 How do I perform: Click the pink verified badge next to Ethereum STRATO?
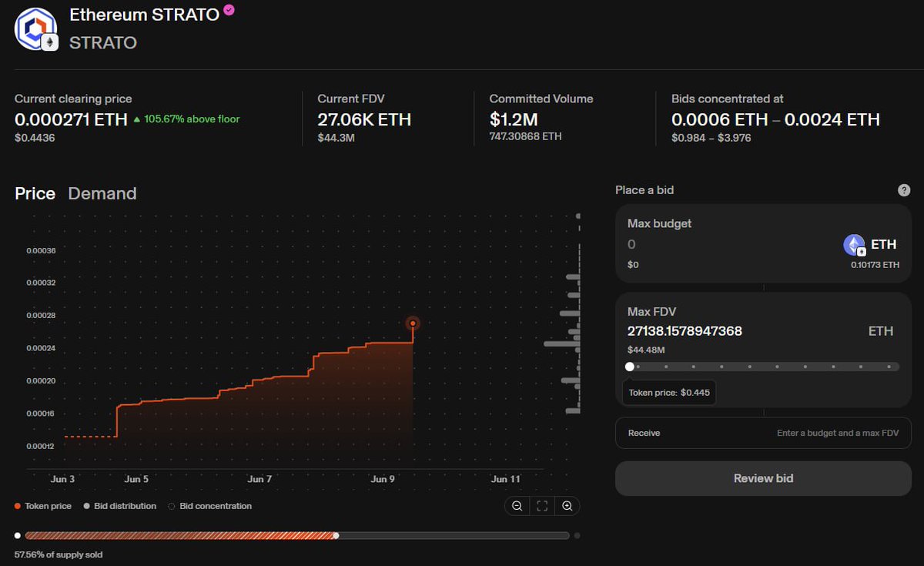click(x=229, y=10)
